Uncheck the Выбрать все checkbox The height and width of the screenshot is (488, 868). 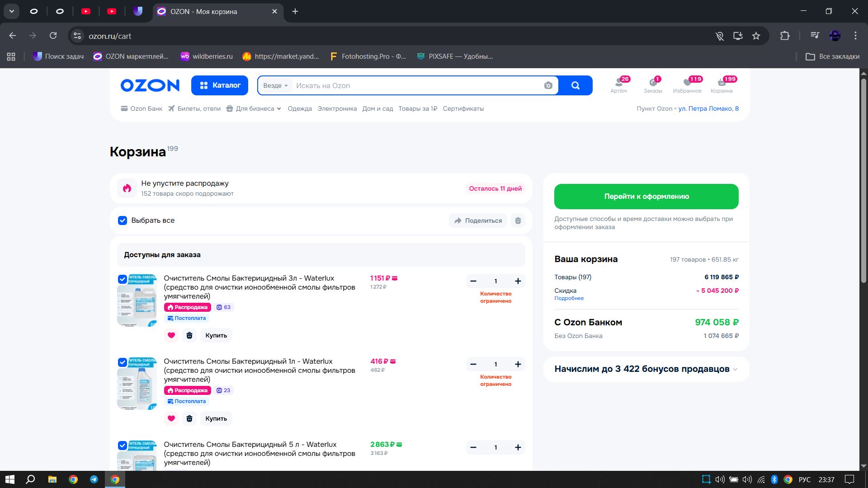[123, 221]
